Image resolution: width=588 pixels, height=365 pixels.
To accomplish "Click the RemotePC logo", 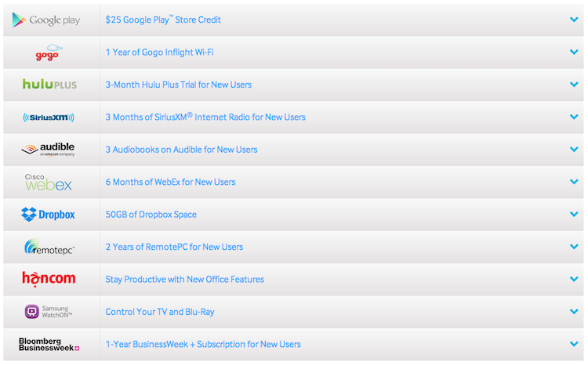I will (x=49, y=247).
